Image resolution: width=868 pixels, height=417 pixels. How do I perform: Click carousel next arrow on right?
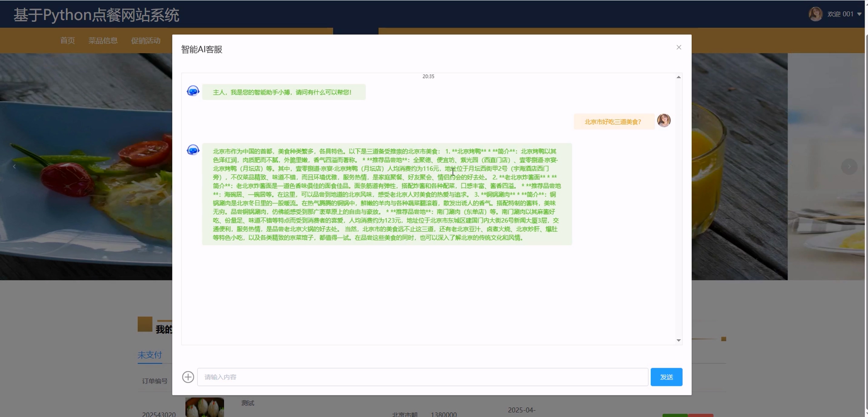(849, 166)
